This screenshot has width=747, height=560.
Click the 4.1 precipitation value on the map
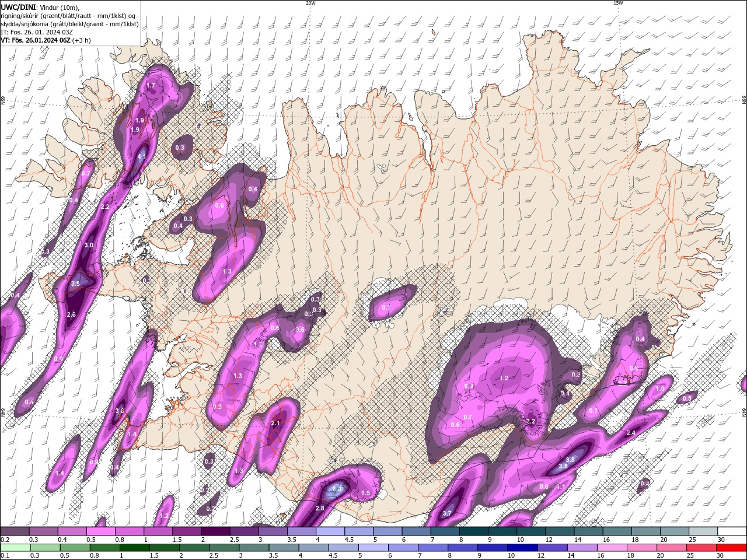[x=142, y=156]
